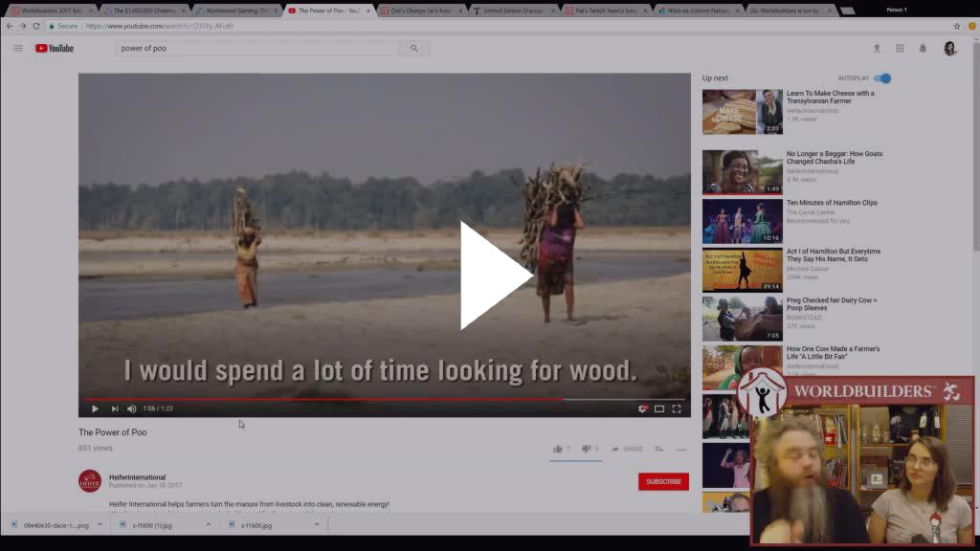The width and height of the screenshot is (980, 551).
Task: Go forward with the browser forward arrow
Action: [x=23, y=26]
